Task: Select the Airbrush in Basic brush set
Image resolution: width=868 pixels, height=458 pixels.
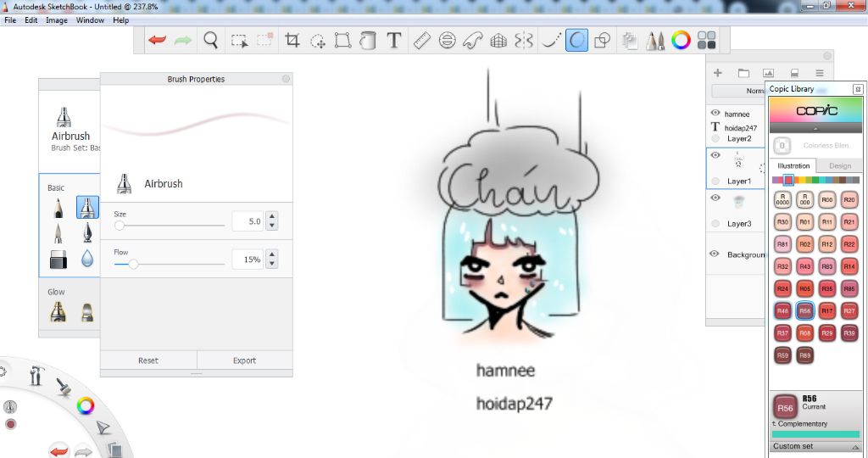Action: click(87, 207)
